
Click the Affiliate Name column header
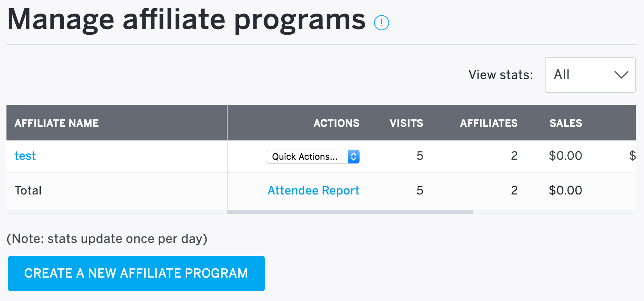(x=56, y=123)
